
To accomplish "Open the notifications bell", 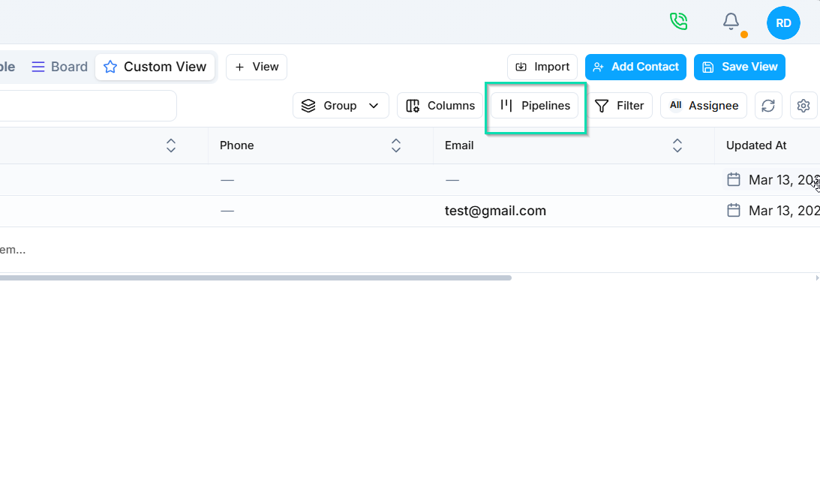I will pyautogui.click(x=731, y=22).
